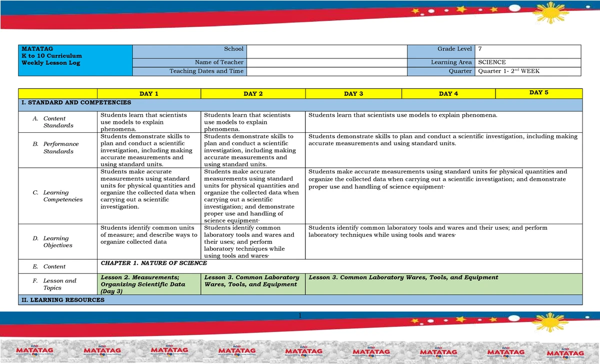The image size is (600, 364).
Task: Click the DAY 2 column header
Action: [253, 94]
